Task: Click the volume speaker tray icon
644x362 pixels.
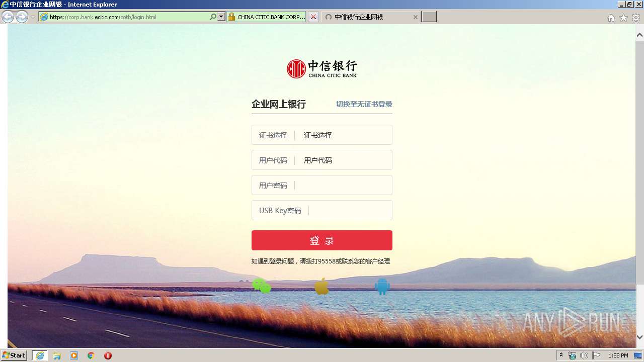Action: 584,355
